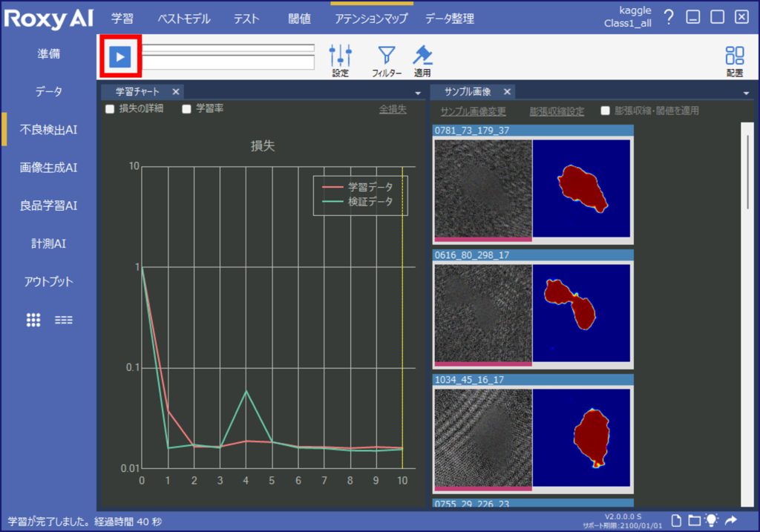Click the サンプル画像変更 link
The image size is (760, 532).
coord(473,111)
